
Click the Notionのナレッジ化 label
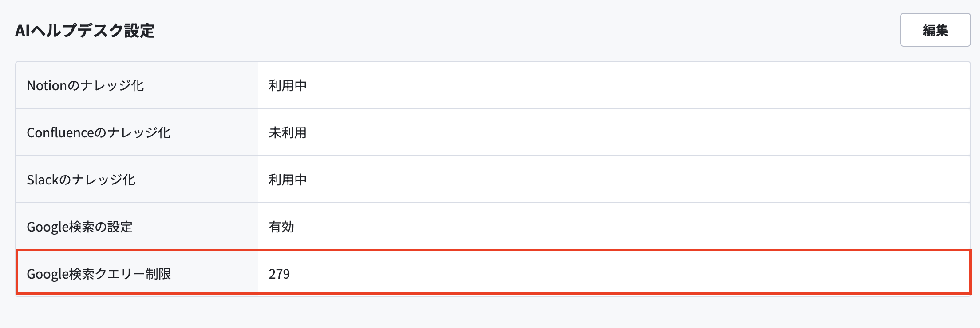(85, 85)
